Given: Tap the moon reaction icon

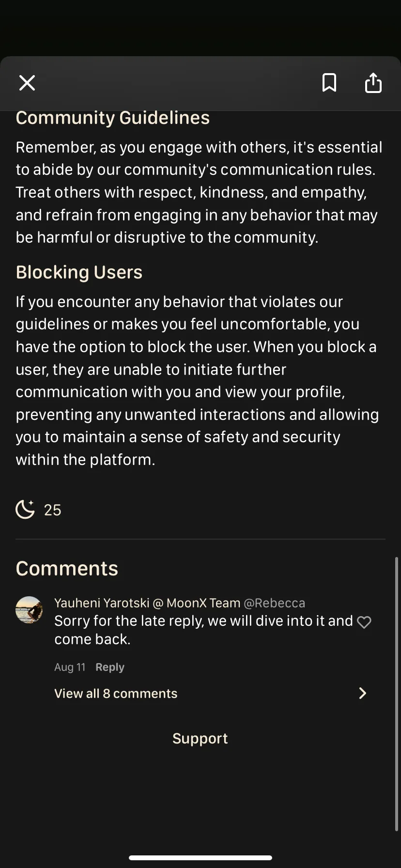Looking at the screenshot, I should 25,510.
